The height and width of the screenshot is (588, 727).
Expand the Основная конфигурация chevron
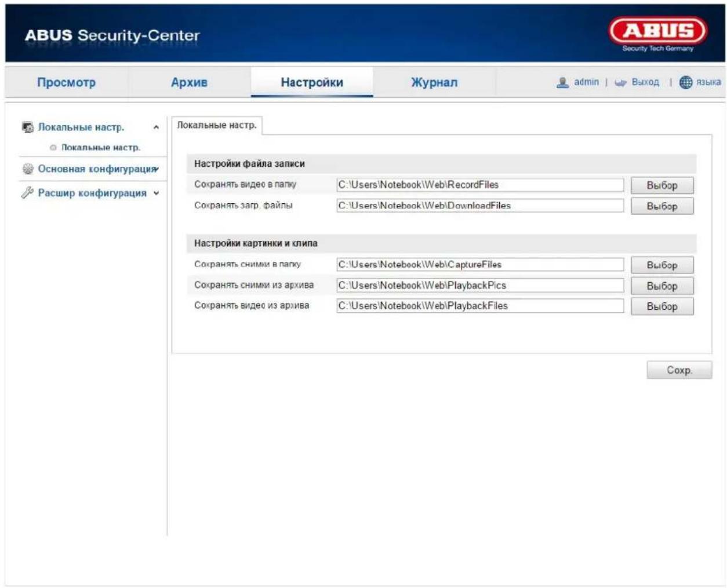(157, 169)
